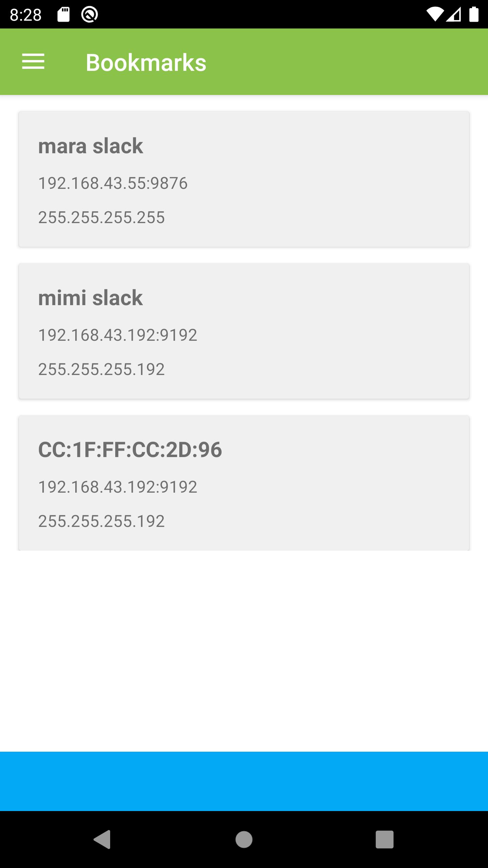The height and width of the screenshot is (868, 488).
Task: Tap the Bookmarks title
Action: tap(146, 63)
